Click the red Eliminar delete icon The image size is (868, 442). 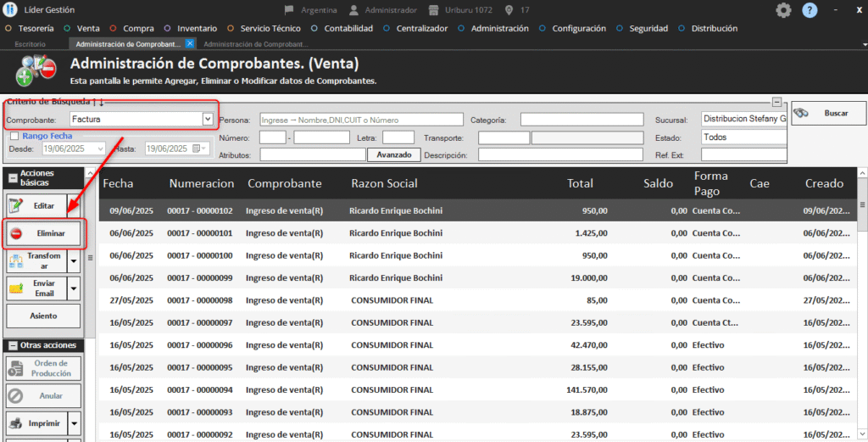(x=16, y=233)
